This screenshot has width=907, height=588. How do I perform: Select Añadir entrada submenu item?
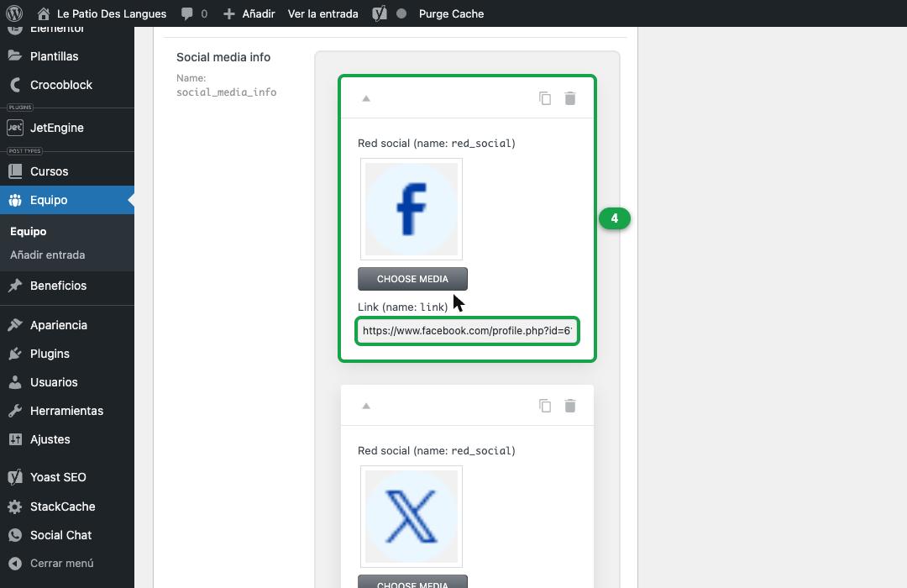[47, 255]
